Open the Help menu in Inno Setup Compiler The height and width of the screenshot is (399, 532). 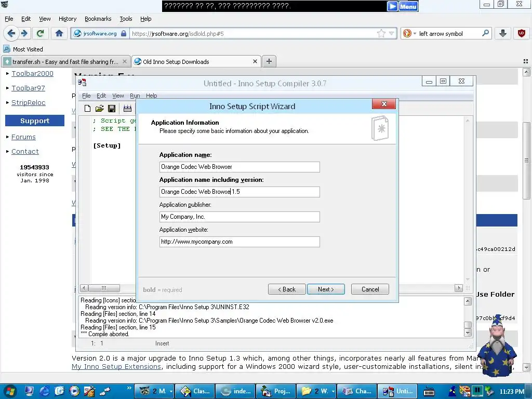click(x=151, y=96)
